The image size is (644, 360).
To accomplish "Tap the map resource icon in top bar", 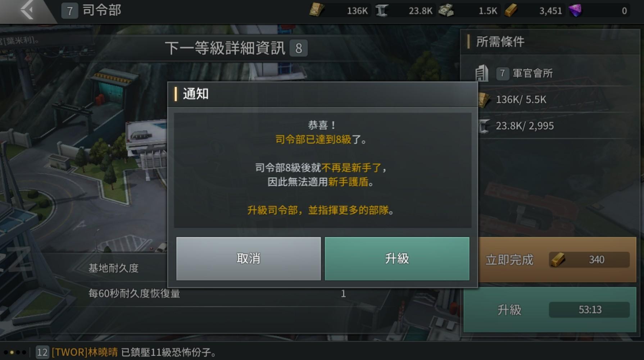I will 317,10.
